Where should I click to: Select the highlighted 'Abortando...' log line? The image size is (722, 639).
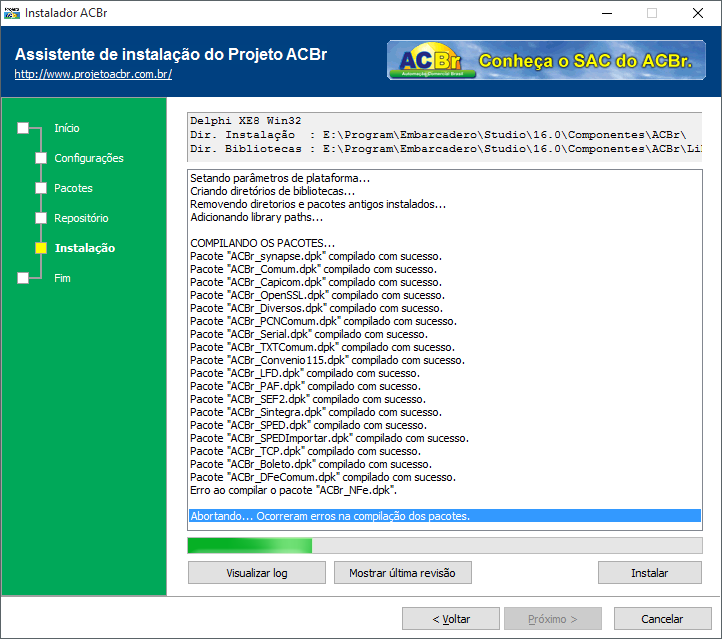point(445,516)
